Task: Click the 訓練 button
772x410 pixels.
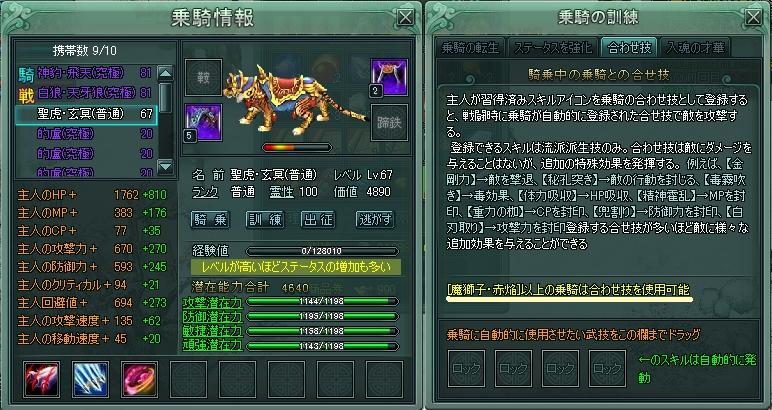Action: 265,220
